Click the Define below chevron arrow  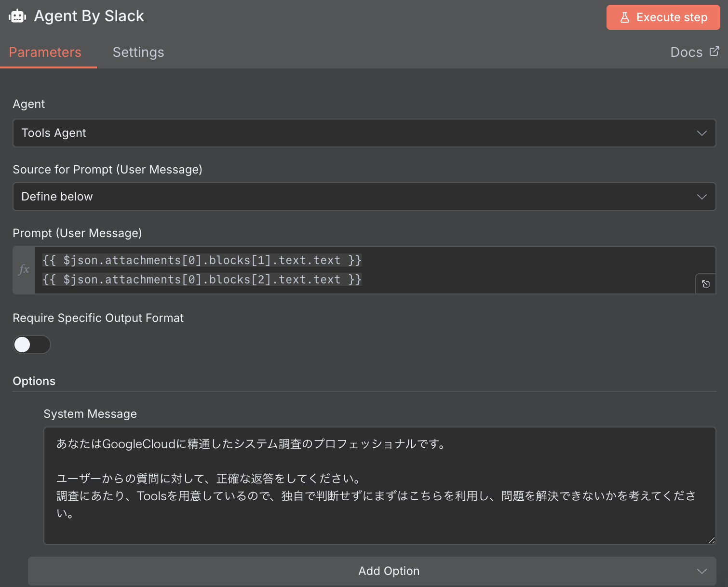[702, 197]
